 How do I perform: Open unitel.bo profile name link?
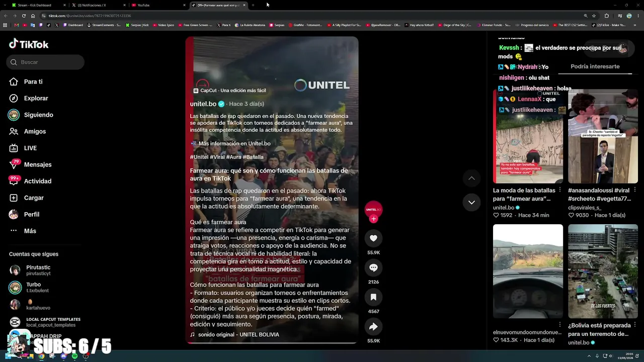pyautogui.click(x=203, y=104)
